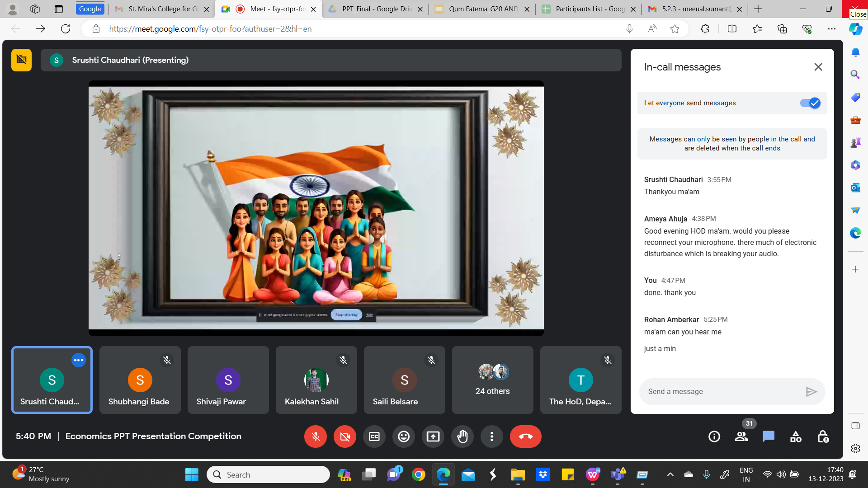
Task: Click the 24 others participant tile
Action: [492, 380]
